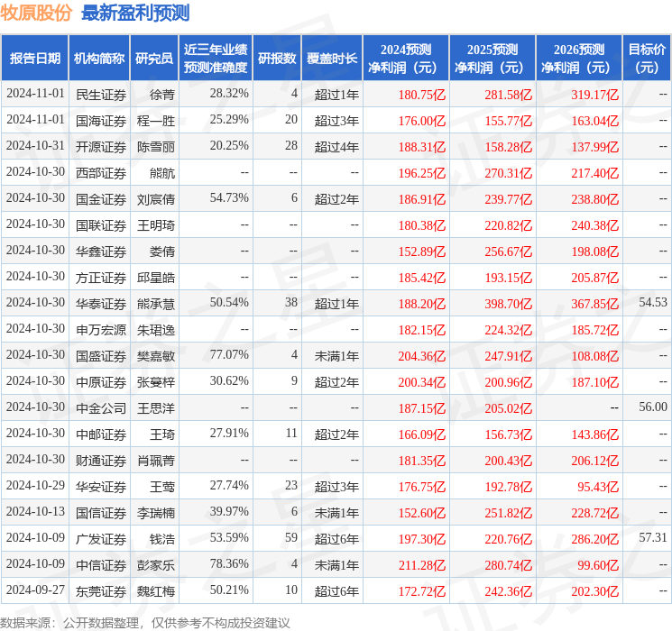Click analyst name 钱浩
Viewport: 672px width, 631px height.
pyautogui.click(x=162, y=539)
